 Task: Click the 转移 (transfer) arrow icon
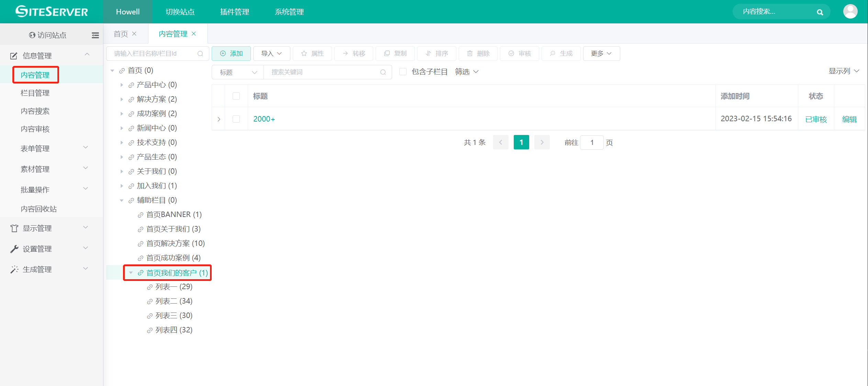coord(345,54)
